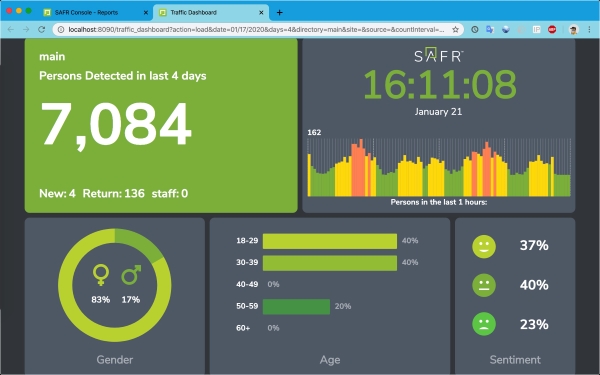Click the 'New: 4' statistic
600x375 pixels.
click(57, 193)
